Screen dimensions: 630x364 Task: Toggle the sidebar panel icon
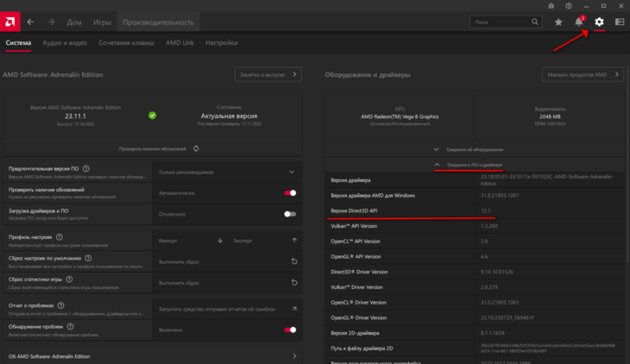[620, 22]
